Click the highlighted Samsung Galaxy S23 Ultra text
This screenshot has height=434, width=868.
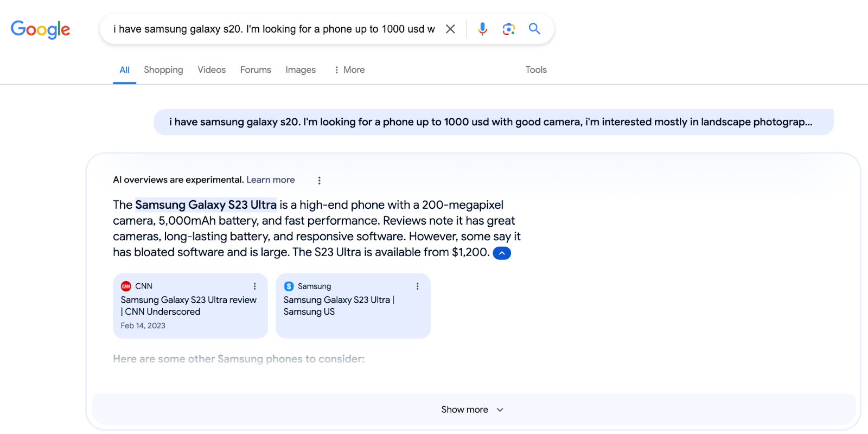[206, 205]
